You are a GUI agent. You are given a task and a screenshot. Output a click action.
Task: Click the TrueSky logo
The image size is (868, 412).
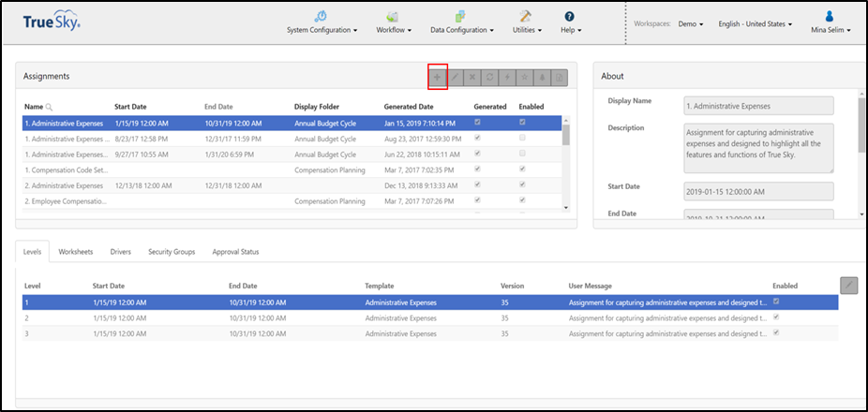coord(52,22)
